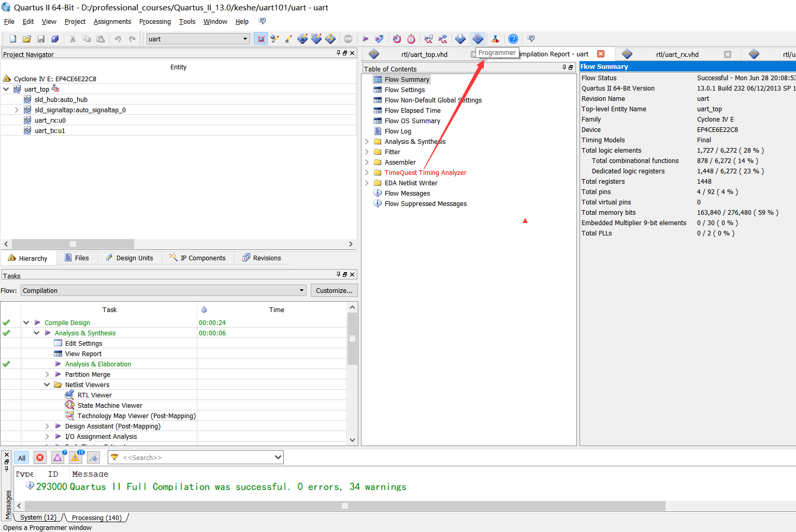Select Flow Log report entry
The height and width of the screenshot is (532, 796).
[398, 131]
